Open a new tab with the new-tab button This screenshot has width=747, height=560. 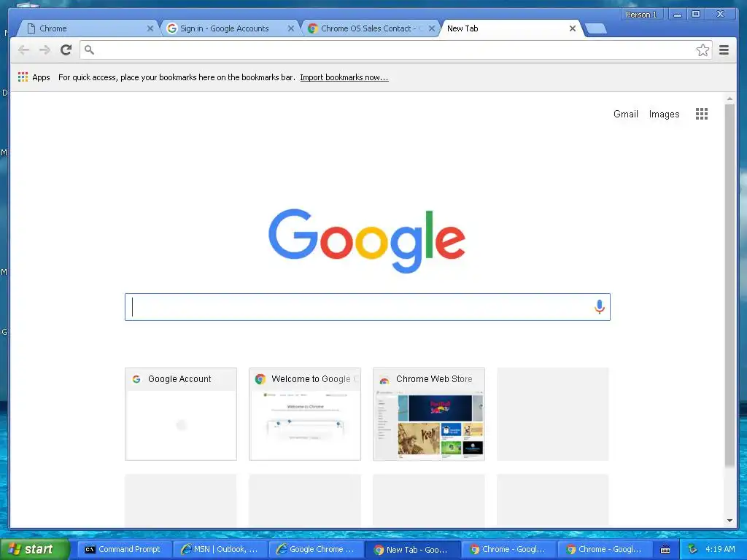595,29
